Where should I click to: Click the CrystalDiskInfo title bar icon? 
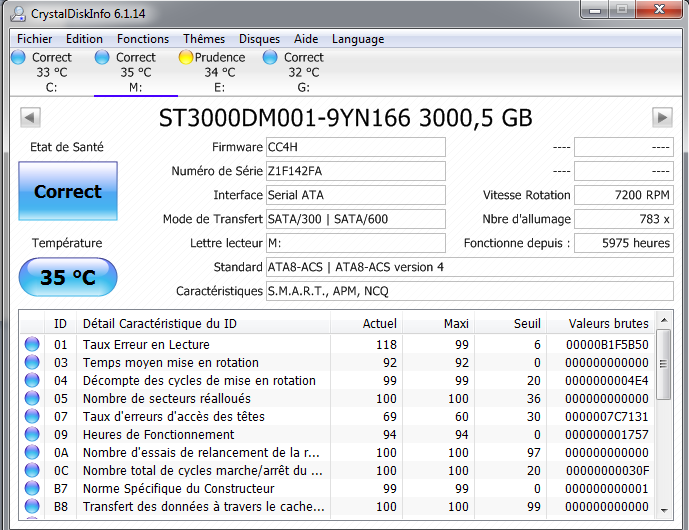click(18, 14)
